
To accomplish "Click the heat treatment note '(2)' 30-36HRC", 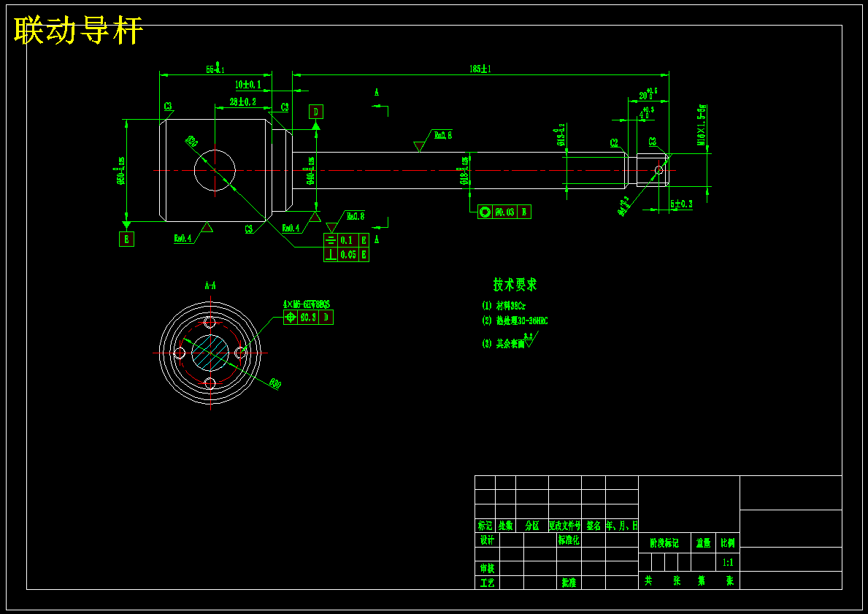I will click(515, 321).
